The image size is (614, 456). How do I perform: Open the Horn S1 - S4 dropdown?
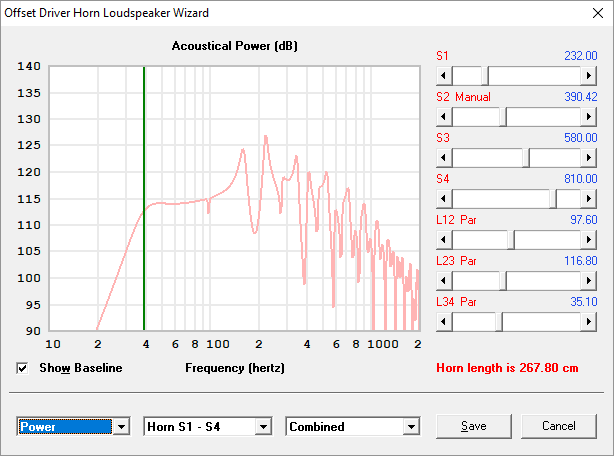click(263, 427)
